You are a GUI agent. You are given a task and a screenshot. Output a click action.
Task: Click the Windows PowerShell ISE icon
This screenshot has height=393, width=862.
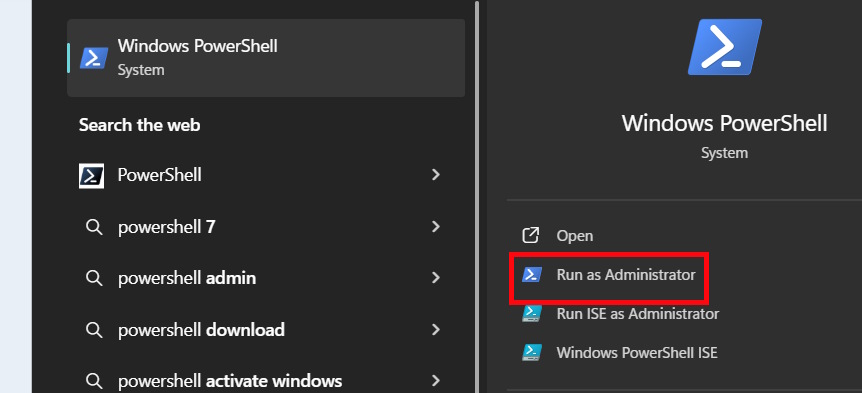pos(532,352)
